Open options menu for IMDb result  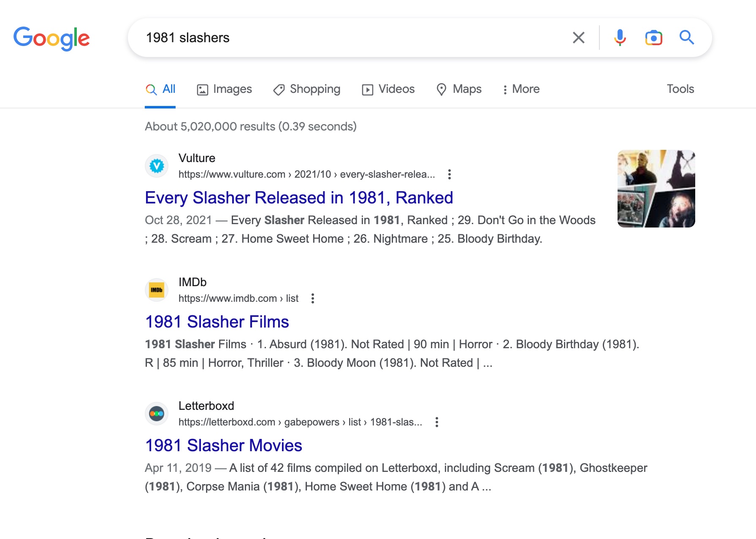[313, 298]
